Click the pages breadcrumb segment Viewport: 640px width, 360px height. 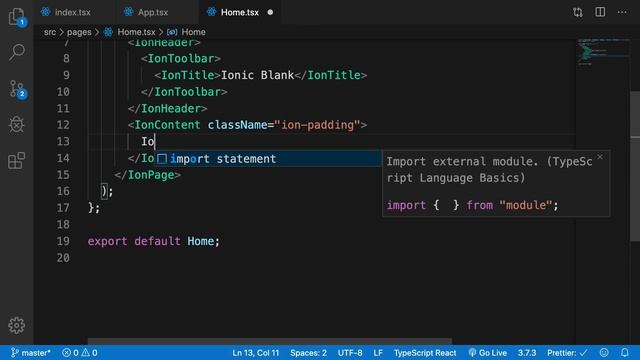point(79,32)
